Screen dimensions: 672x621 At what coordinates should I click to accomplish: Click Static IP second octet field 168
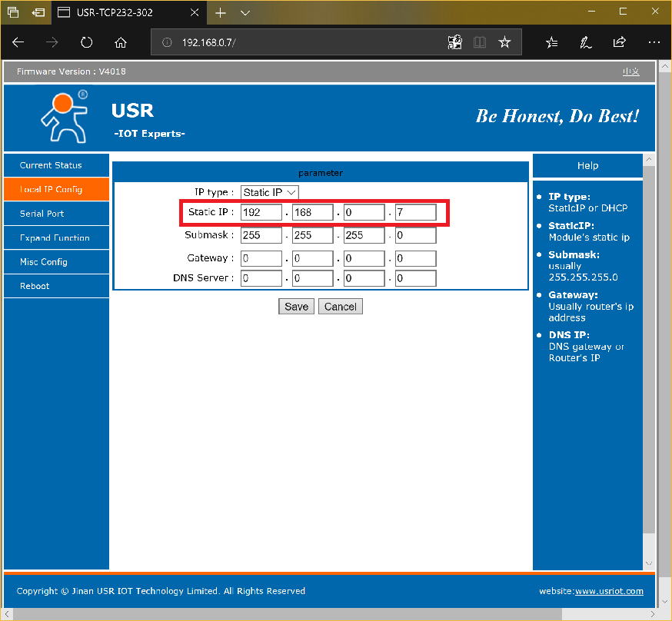[x=312, y=212]
